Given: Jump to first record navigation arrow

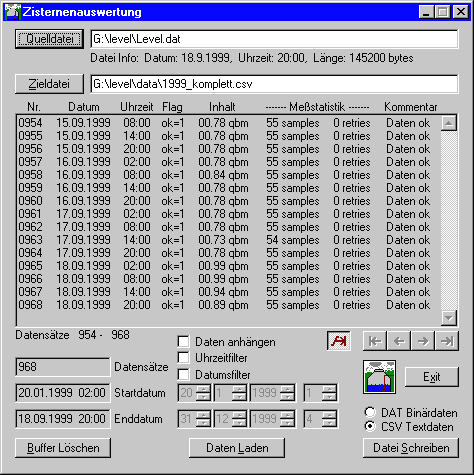Looking at the screenshot, I should coord(375,341).
